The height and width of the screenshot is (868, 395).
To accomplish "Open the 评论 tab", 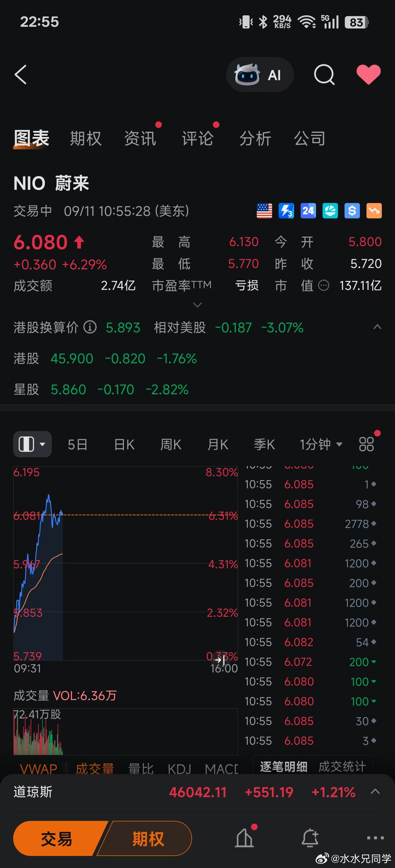I will [198, 138].
